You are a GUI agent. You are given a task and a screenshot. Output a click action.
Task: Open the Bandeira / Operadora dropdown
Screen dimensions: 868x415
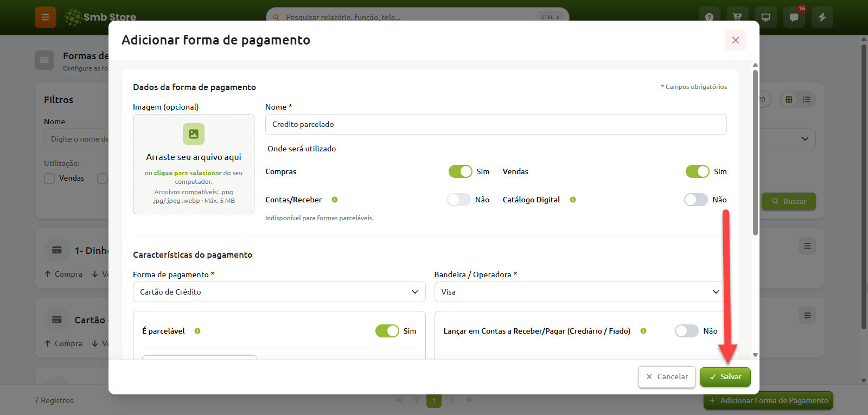coord(580,292)
